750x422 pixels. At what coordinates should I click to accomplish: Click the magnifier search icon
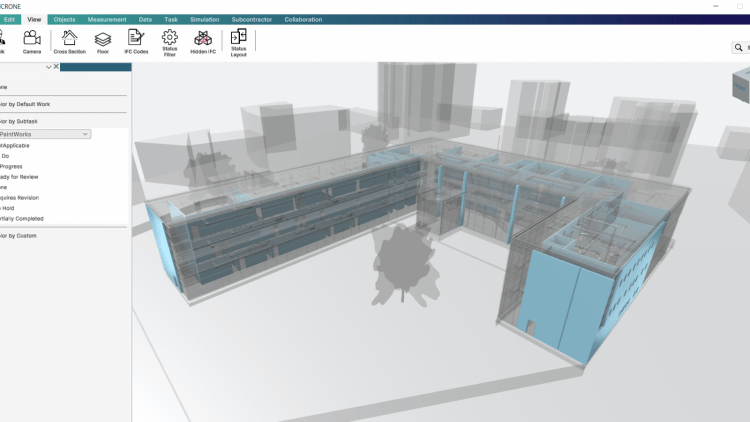click(x=737, y=47)
